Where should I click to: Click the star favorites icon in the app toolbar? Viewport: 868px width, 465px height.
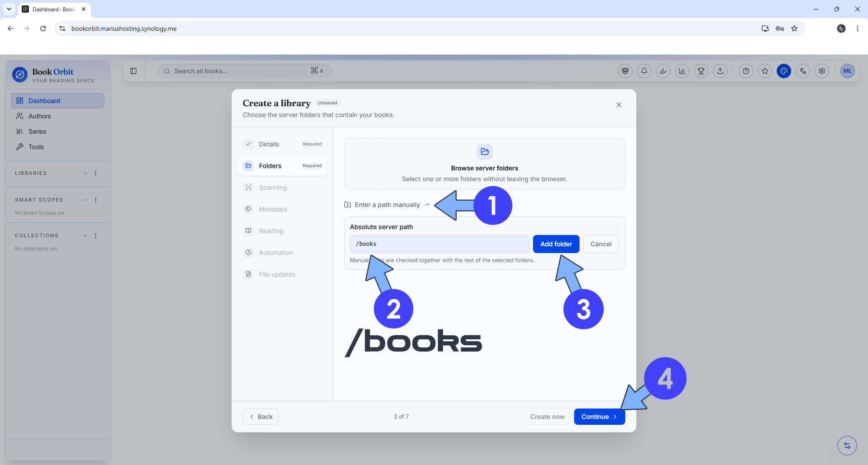tap(765, 71)
